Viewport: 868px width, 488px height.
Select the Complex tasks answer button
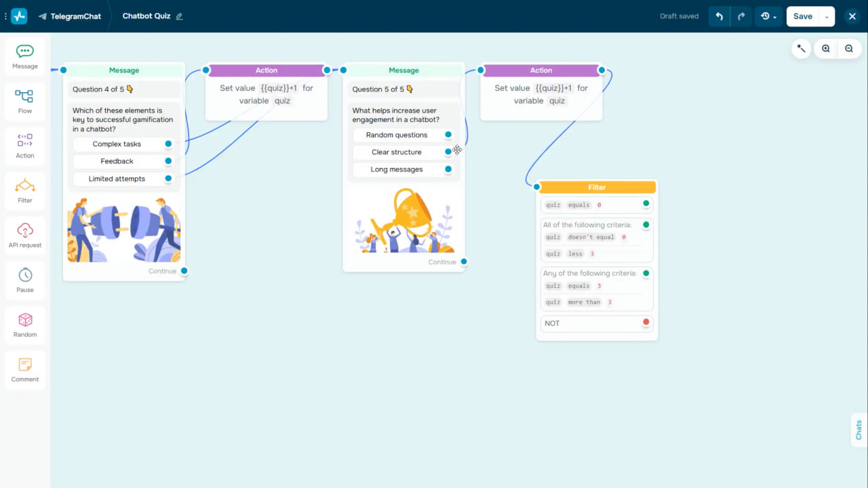tap(117, 144)
